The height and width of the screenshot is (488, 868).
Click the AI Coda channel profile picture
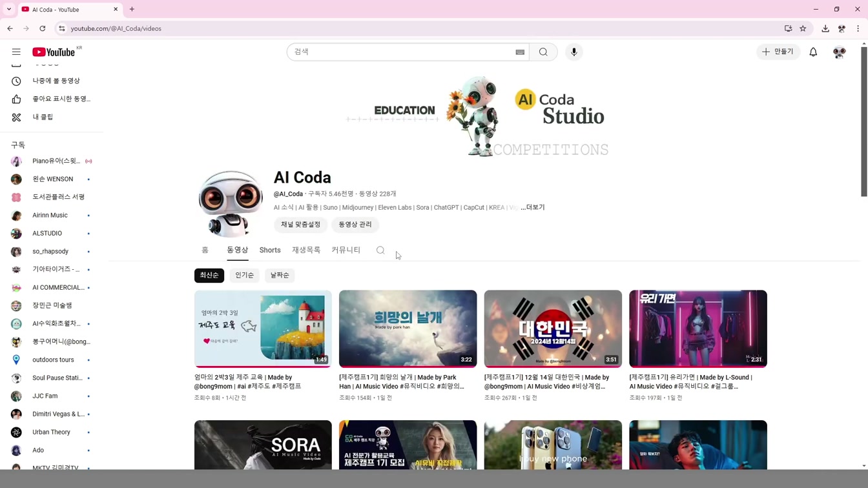[x=230, y=203]
